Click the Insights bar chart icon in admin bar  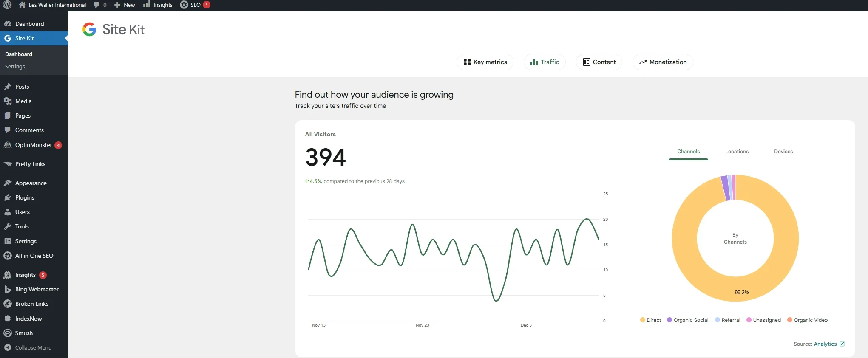147,5
